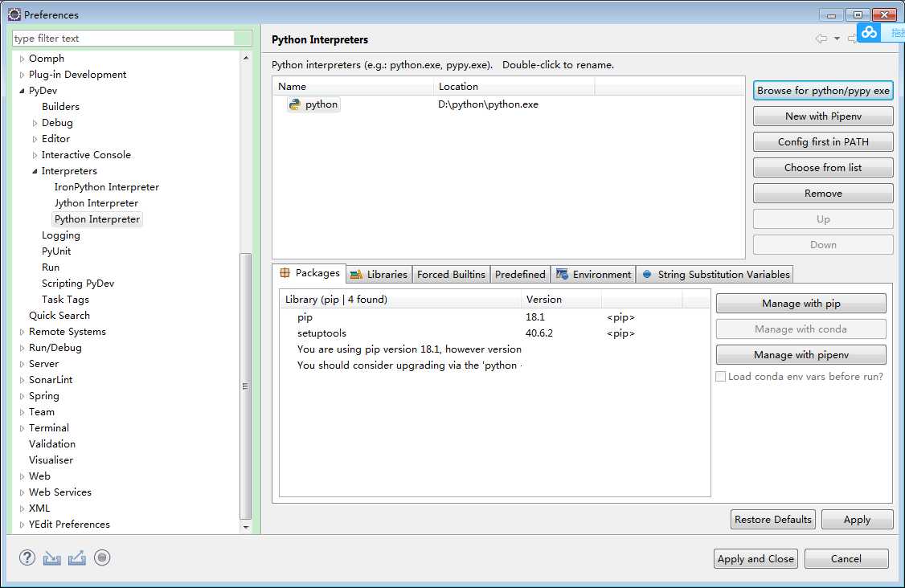The height and width of the screenshot is (588, 905).
Task: Click the Eclipse Preferences window icon
Action: pos(14,14)
